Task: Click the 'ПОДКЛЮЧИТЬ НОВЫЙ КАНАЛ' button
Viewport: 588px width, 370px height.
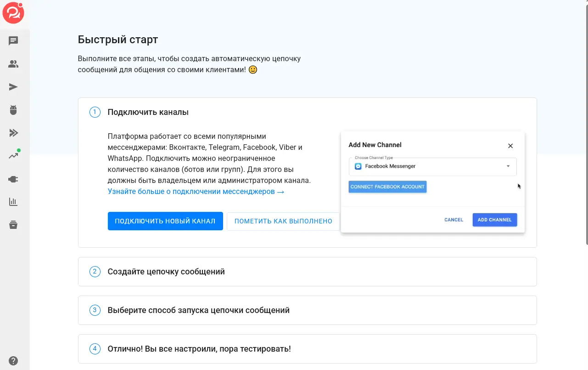Action: pos(165,221)
